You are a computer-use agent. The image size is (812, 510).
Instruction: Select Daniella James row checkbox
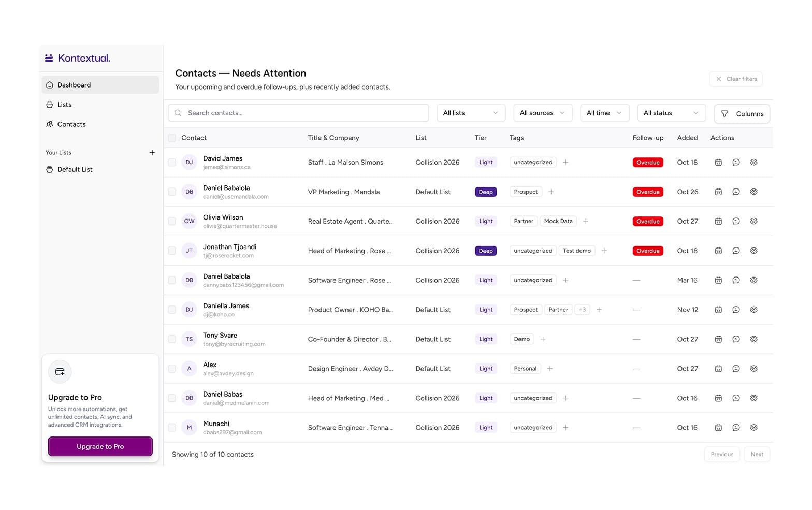pyautogui.click(x=172, y=310)
